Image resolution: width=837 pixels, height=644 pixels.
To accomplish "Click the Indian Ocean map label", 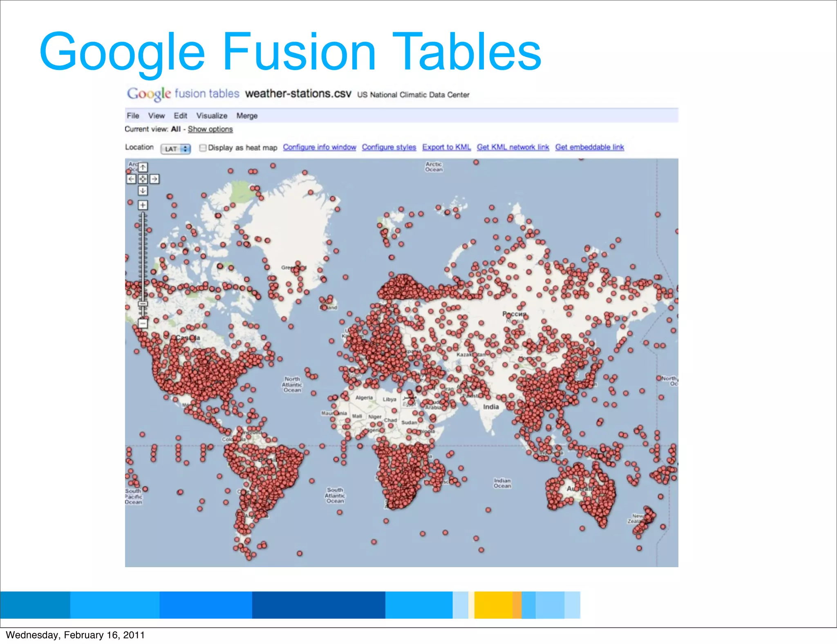I will tap(502, 483).
